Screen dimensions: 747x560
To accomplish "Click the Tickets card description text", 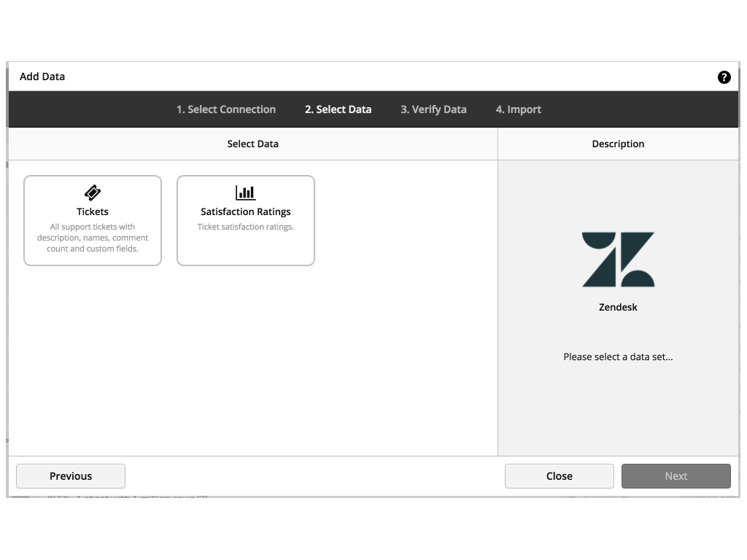I will [x=93, y=238].
